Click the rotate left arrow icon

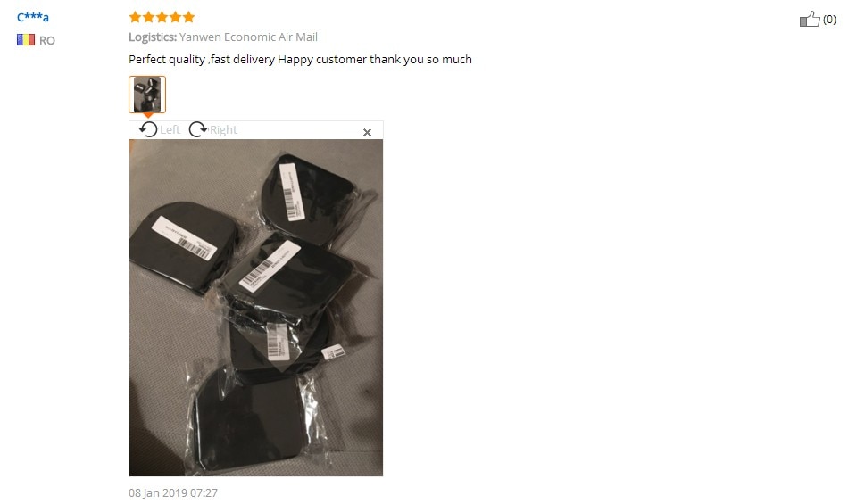click(147, 129)
